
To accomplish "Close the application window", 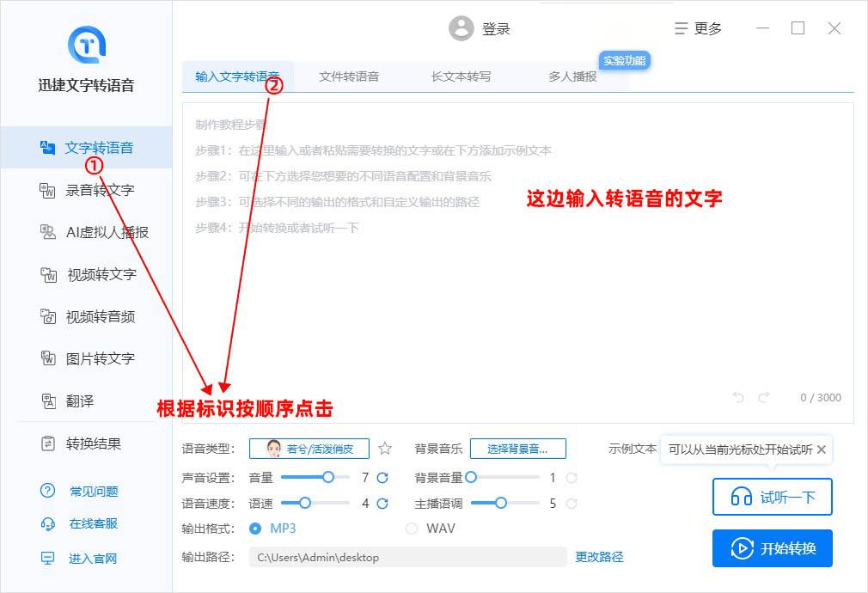I will pos(834,28).
